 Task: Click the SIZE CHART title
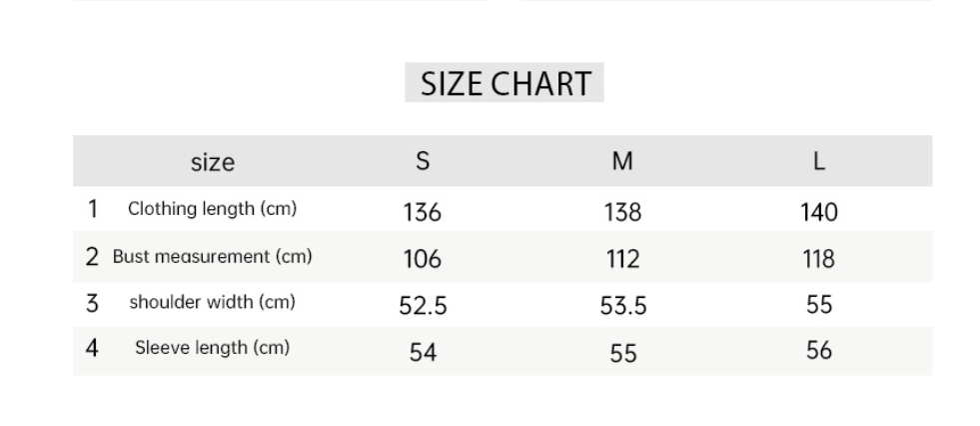504,83
